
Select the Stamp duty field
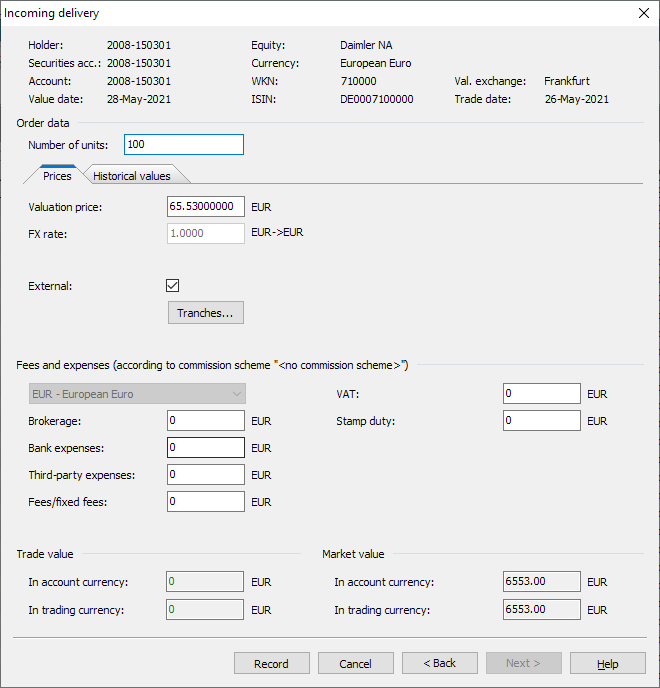click(x=541, y=421)
